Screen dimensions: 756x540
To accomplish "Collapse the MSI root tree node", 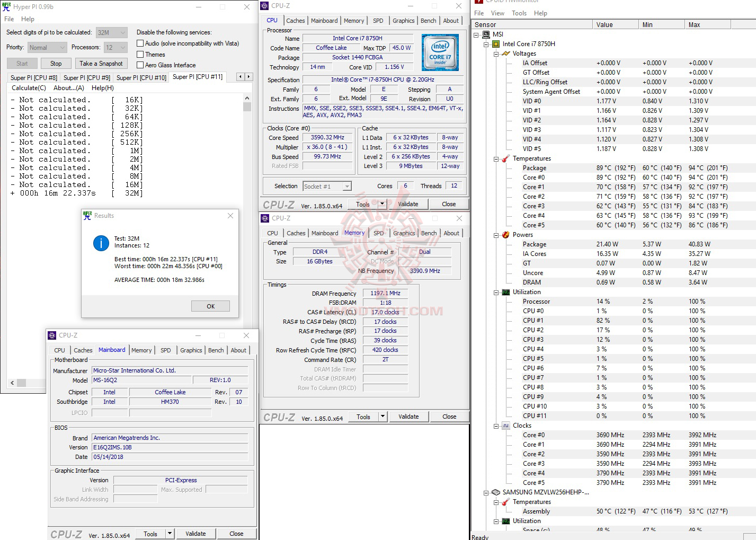I will pyautogui.click(x=476, y=34).
